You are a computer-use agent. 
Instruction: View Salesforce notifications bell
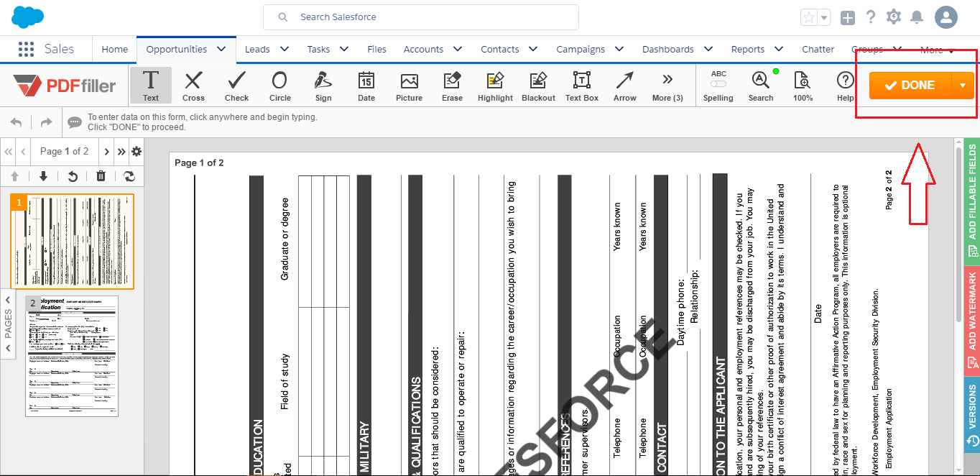tap(917, 17)
